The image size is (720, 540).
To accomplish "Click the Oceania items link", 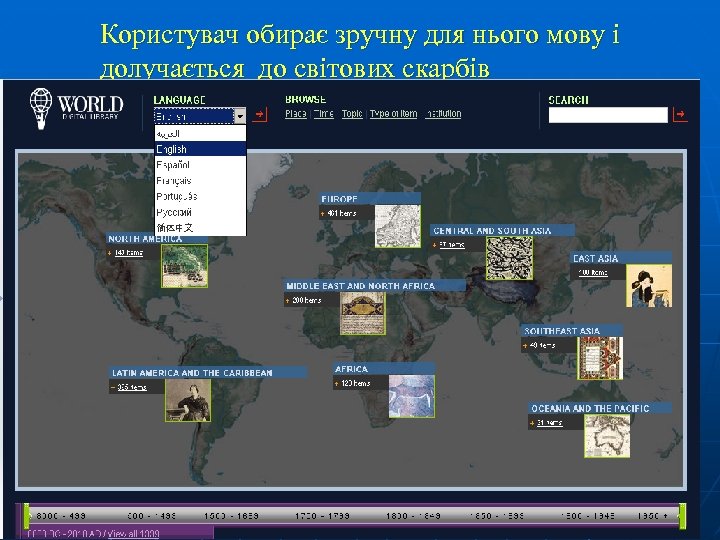I will [x=550, y=422].
